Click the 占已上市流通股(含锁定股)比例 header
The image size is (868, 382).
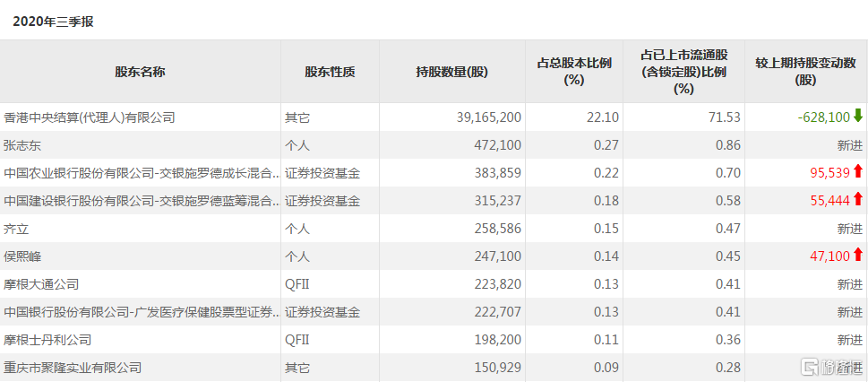click(x=684, y=72)
